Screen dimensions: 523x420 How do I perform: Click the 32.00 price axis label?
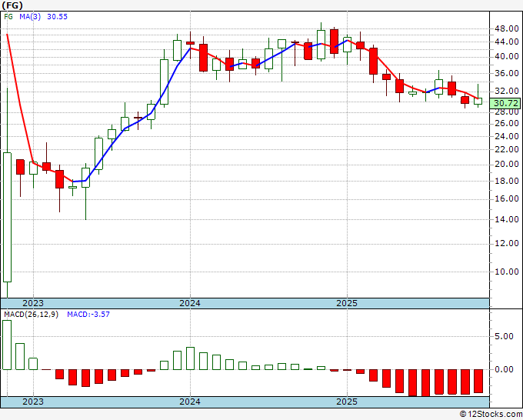[506, 91]
